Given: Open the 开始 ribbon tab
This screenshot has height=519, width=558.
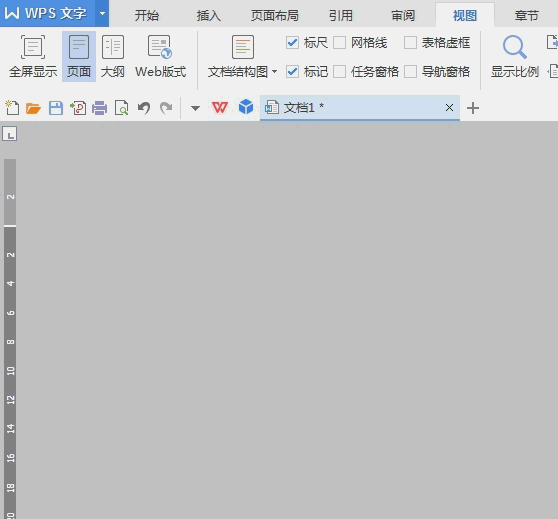Looking at the screenshot, I should 147,15.
